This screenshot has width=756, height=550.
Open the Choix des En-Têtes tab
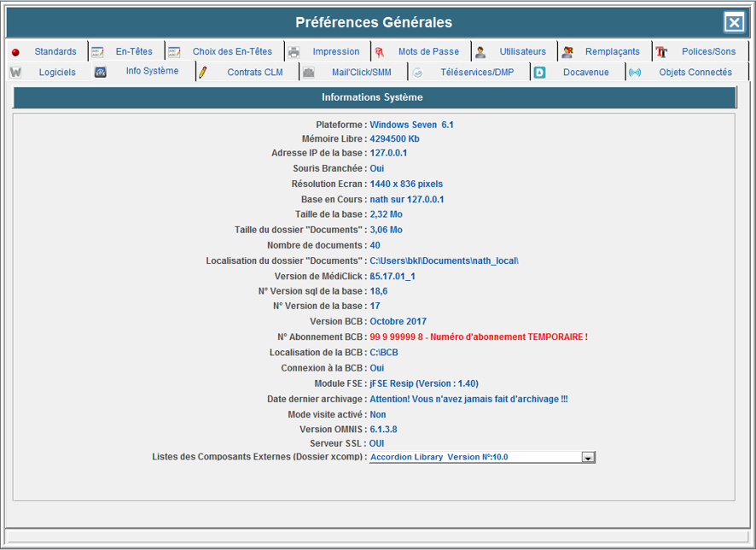(232, 52)
